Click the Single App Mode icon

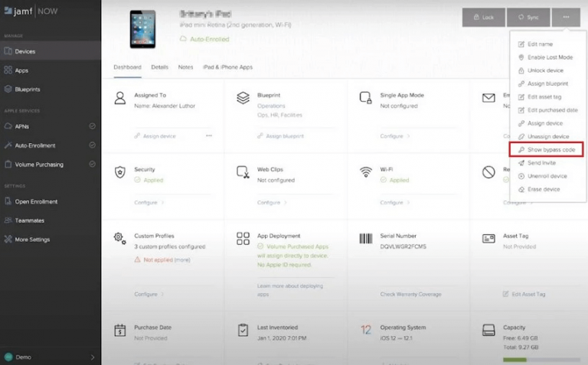366,99
